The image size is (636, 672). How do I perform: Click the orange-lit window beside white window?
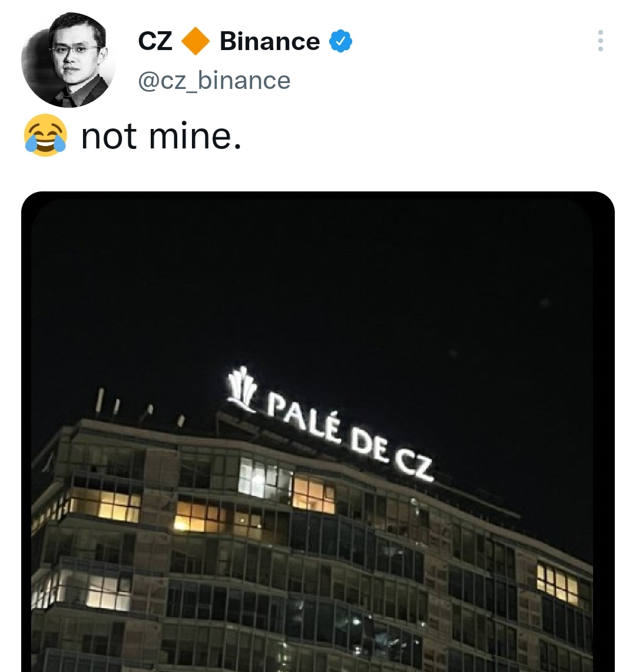(314, 495)
